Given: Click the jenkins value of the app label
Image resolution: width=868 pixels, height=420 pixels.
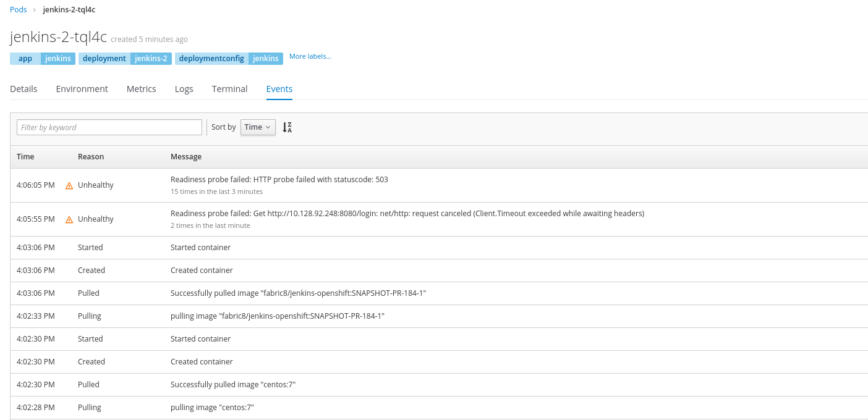Looking at the screenshot, I should 57,58.
